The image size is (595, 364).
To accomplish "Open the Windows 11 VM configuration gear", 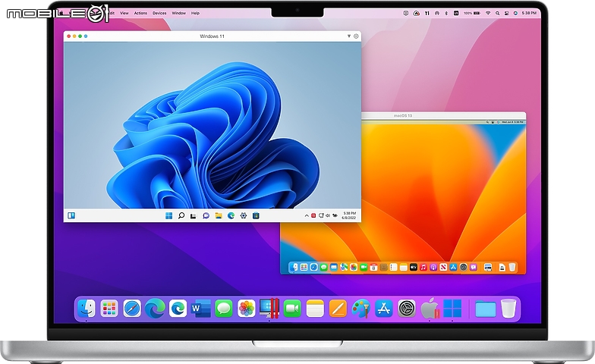I will (x=356, y=36).
